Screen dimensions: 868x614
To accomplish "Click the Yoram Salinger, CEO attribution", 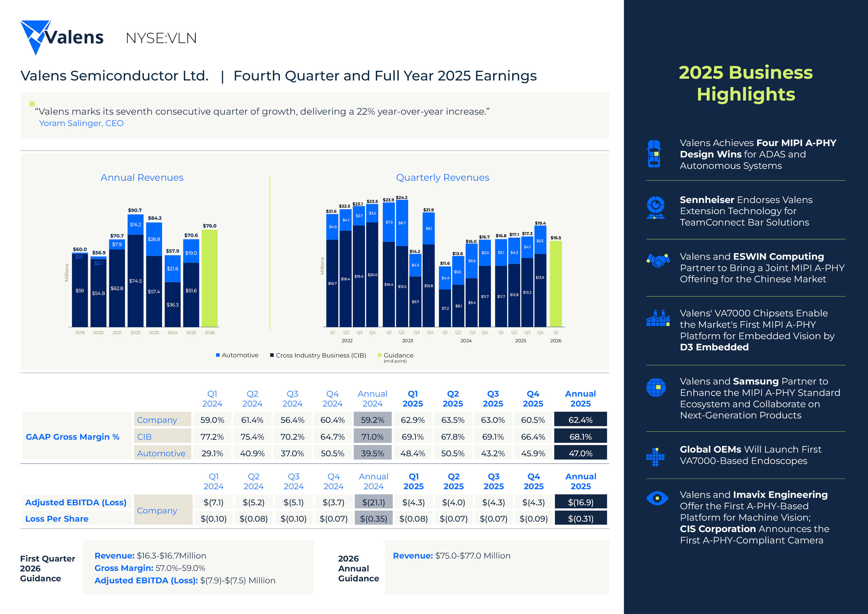I will tap(81, 123).
